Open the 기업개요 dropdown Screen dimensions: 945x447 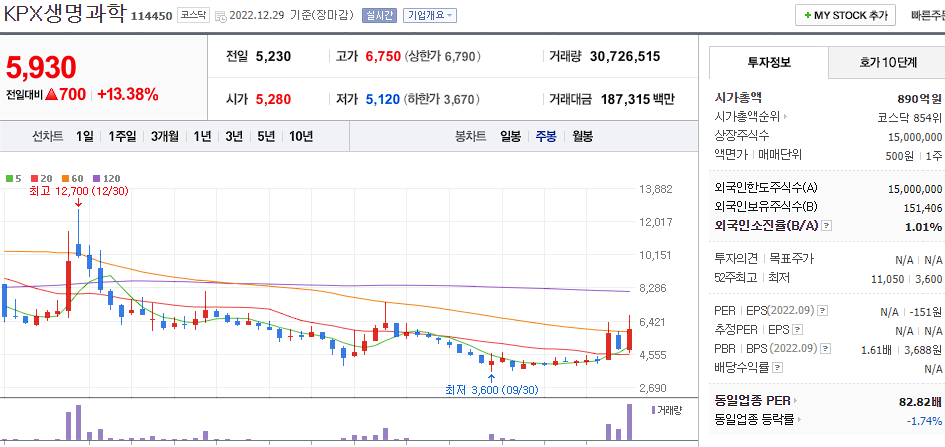[x=430, y=16]
